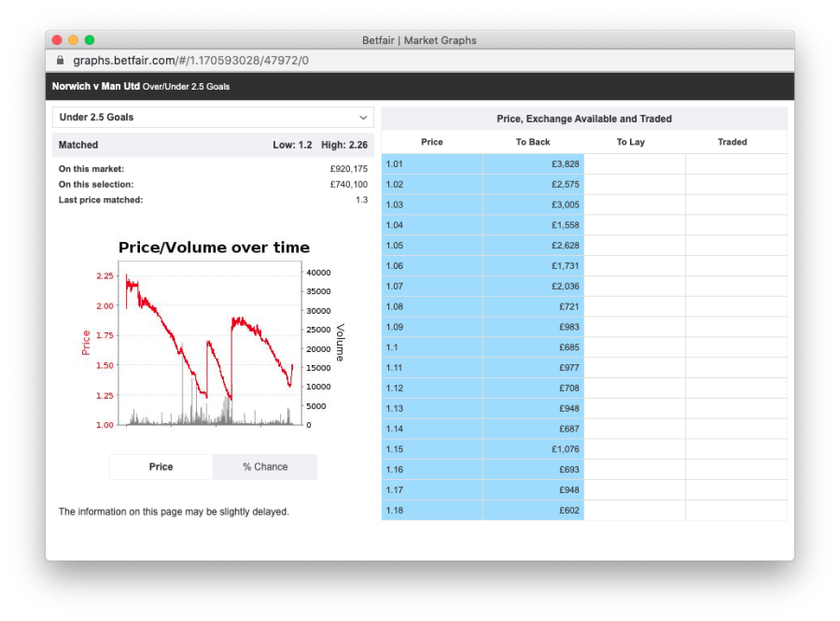
Task: Select the 1.15 price cell
Action: point(432,449)
